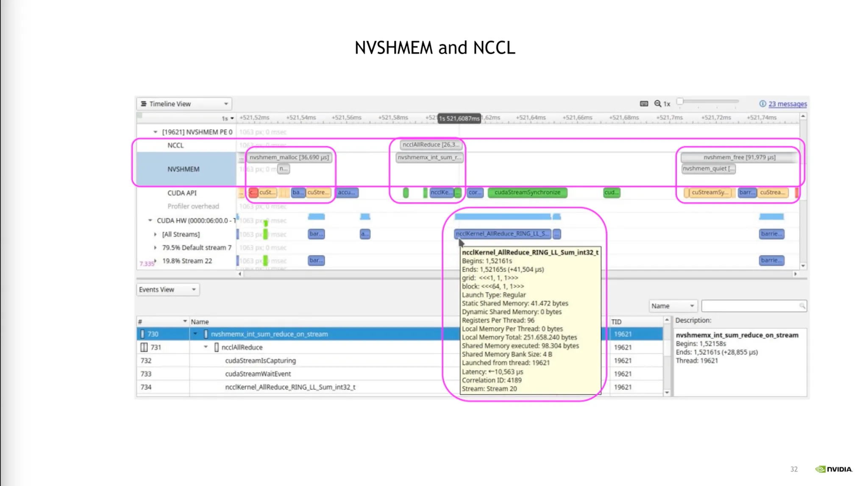
Task: Collapse the CUDA HW tree node
Action: (x=150, y=221)
